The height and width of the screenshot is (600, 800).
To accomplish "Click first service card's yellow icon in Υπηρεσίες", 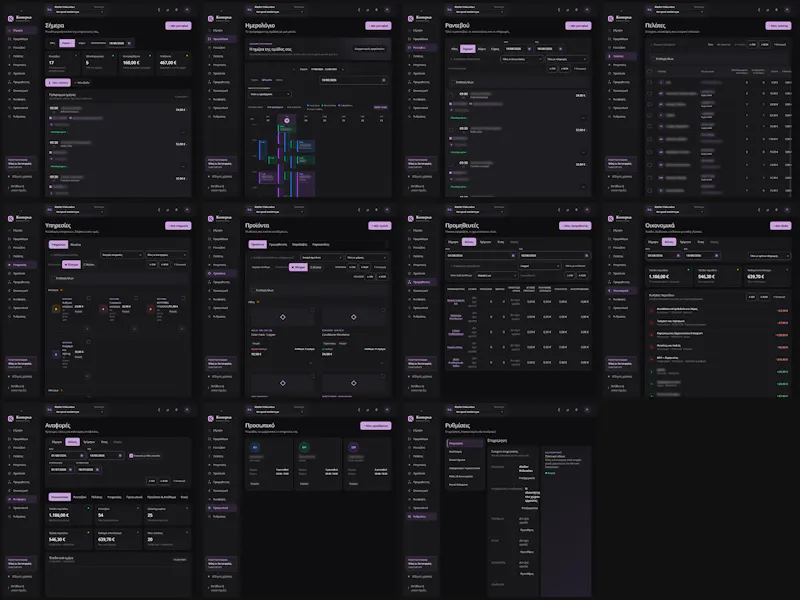I will point(56,309).
